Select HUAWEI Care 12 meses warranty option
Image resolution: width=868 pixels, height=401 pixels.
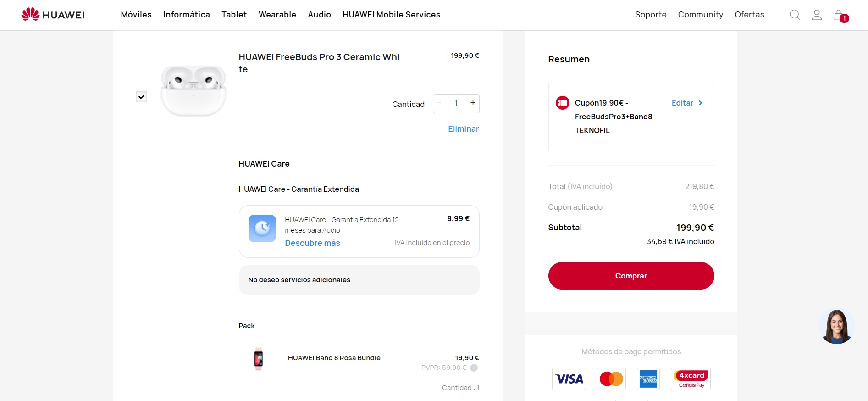[359, 231]
